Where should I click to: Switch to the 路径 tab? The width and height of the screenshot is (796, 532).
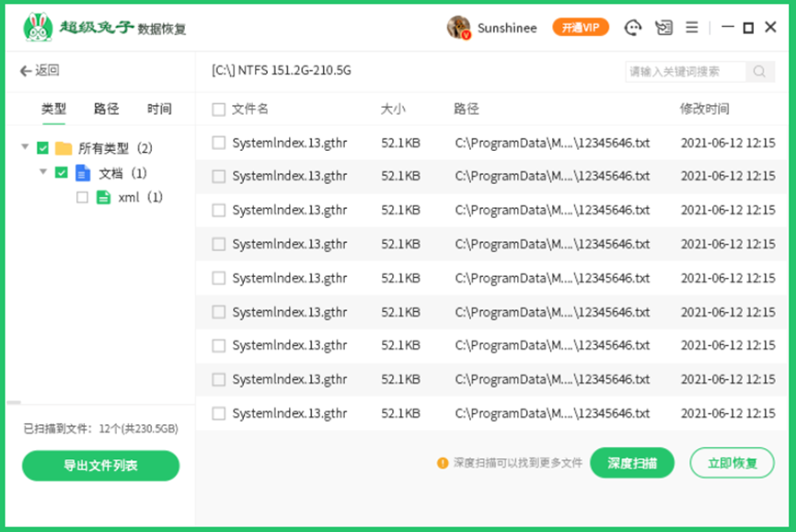pos(106,109)
